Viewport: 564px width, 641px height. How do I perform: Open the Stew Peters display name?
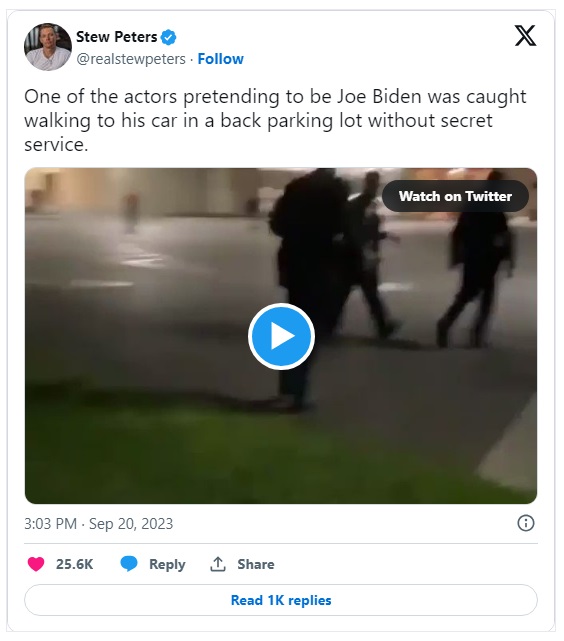coord(116,37)
